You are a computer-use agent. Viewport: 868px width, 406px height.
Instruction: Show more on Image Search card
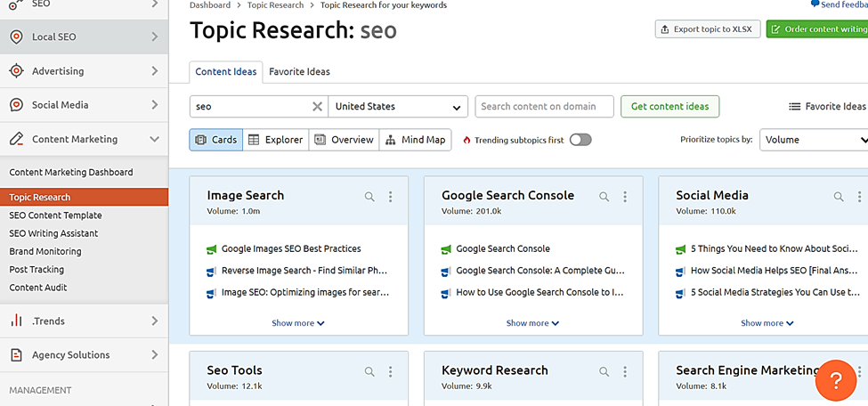point(298,323)
